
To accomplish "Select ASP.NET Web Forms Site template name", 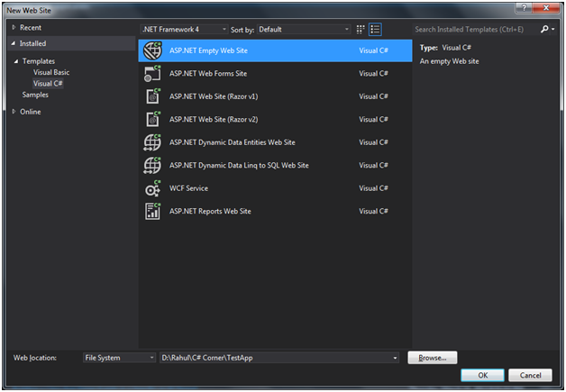I will pos(208,74).
